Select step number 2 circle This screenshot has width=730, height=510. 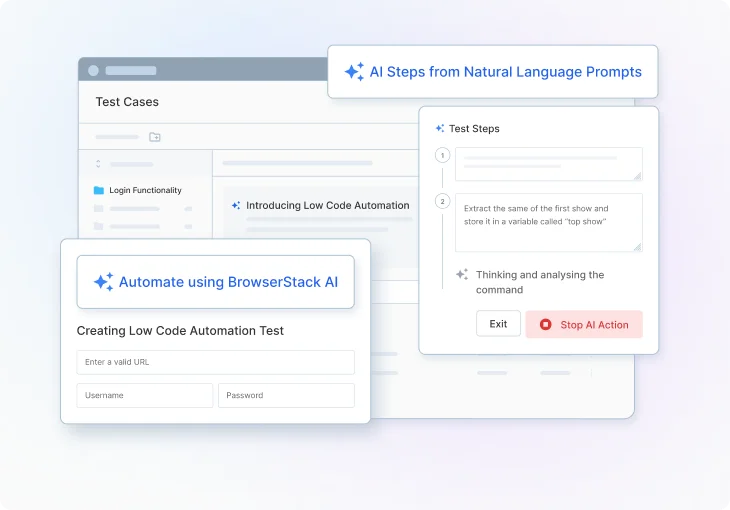click(x=442, y=201)
